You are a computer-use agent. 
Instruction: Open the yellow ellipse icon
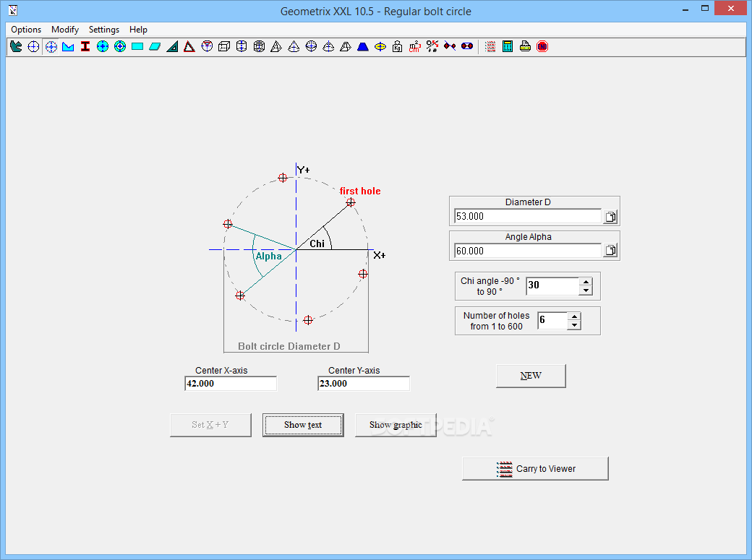click(x=380, y=46)
